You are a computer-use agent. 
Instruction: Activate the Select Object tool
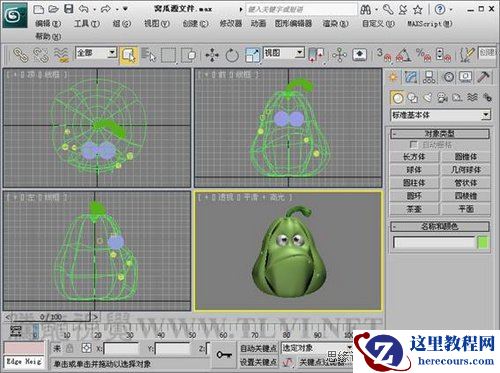point(129,55)
